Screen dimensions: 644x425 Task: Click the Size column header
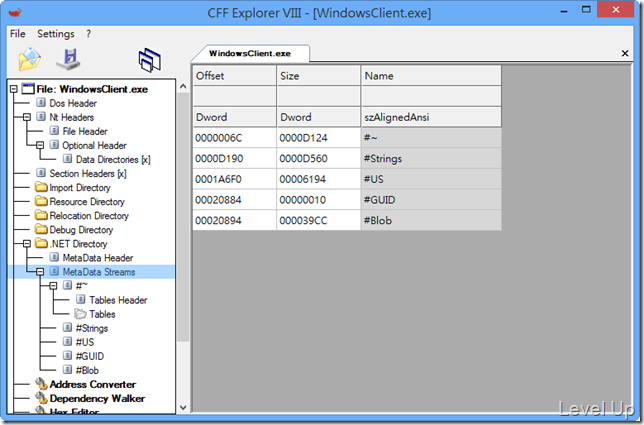[319, 76]
